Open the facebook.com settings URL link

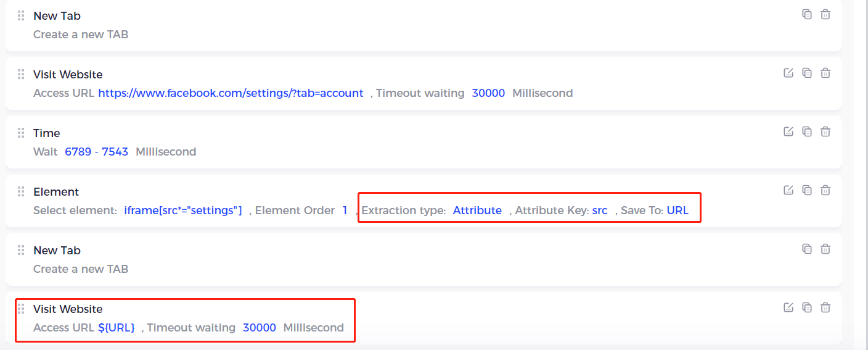(x=231, y=93)
